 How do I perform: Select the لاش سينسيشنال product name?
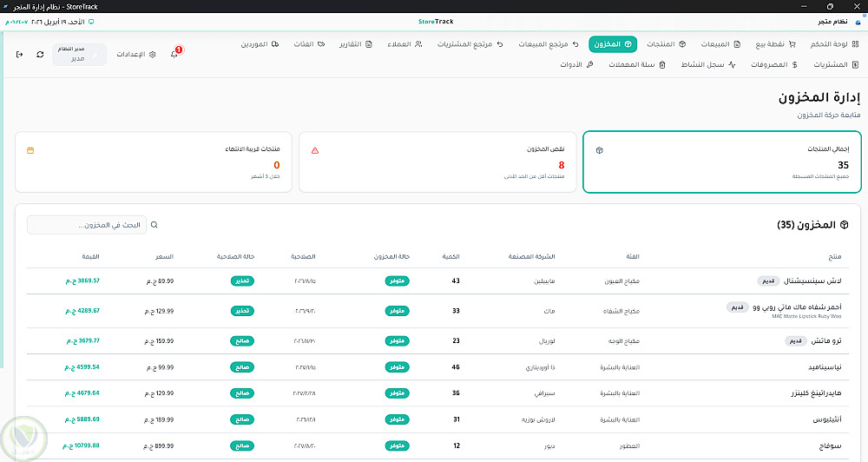(812, 280)
